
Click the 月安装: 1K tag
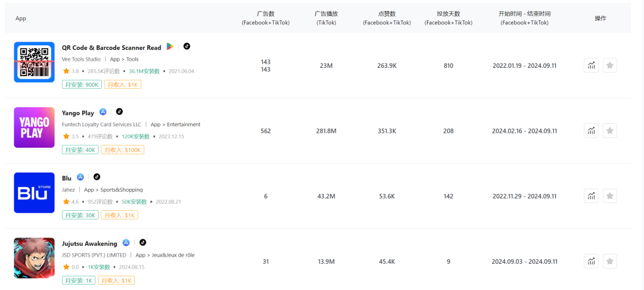[79, 280]
